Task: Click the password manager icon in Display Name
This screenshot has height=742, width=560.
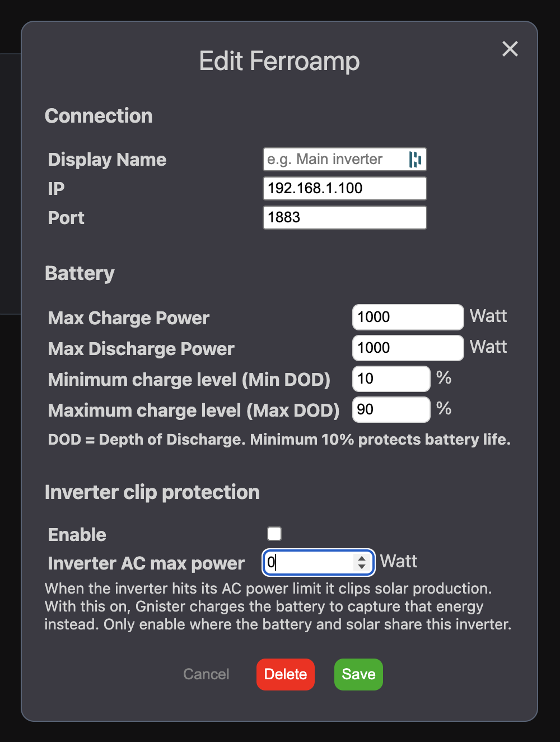Action: tap(415, 160)
